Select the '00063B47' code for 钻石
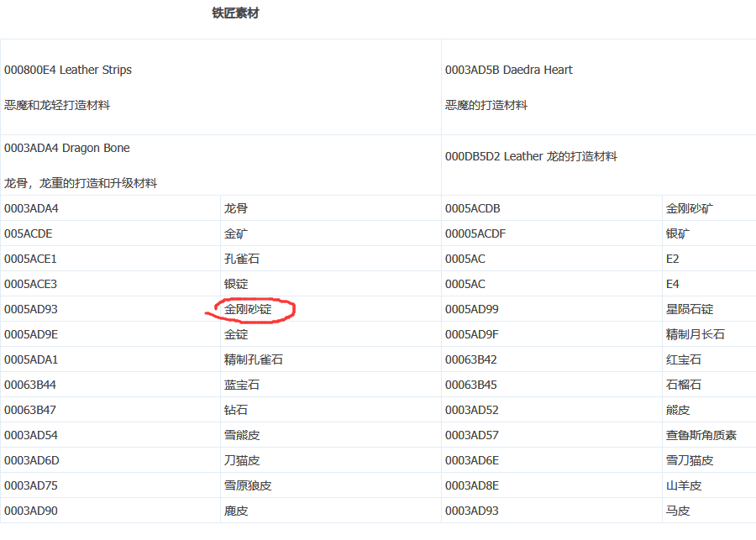 tap(31, 410)
